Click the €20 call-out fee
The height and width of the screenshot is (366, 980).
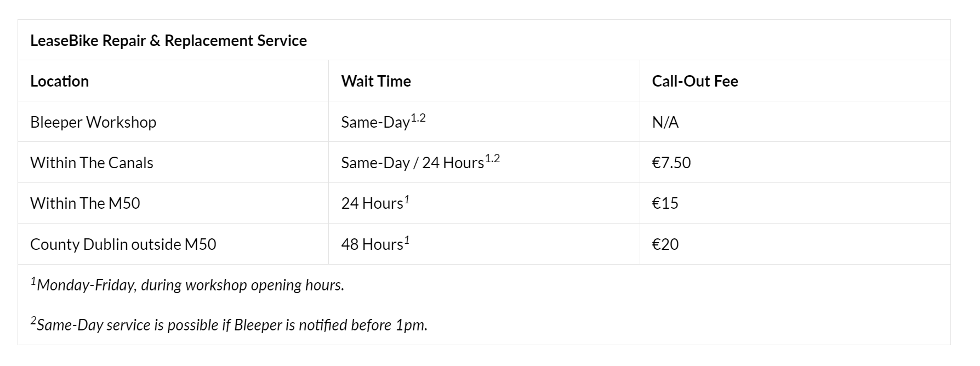click(665, 244)
